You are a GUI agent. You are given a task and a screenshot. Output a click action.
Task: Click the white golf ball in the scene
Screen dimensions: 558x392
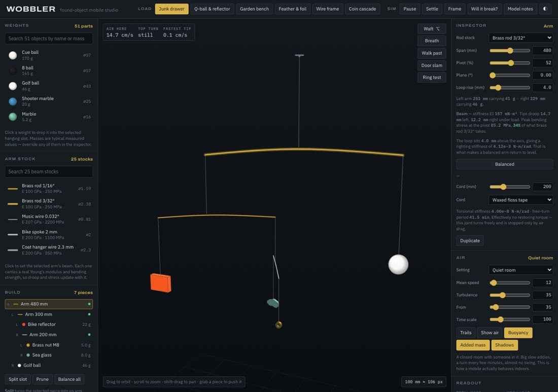[398, 264]
